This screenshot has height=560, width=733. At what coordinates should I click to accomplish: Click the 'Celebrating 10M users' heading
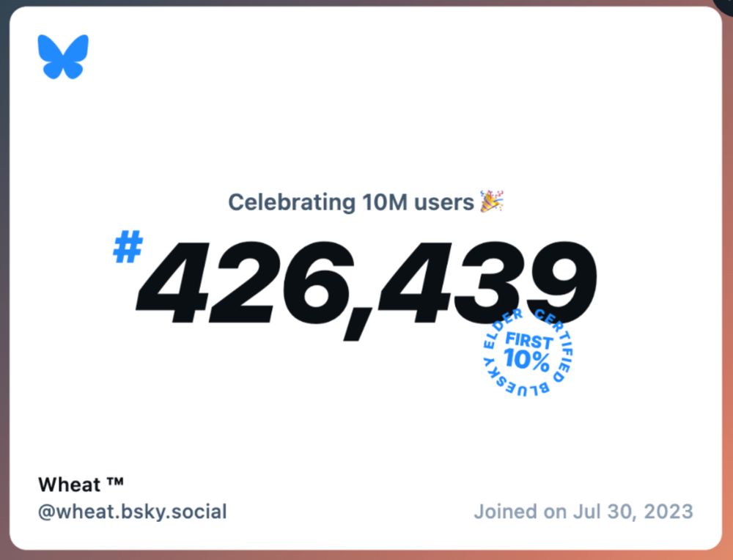click(x=351, y=202)
